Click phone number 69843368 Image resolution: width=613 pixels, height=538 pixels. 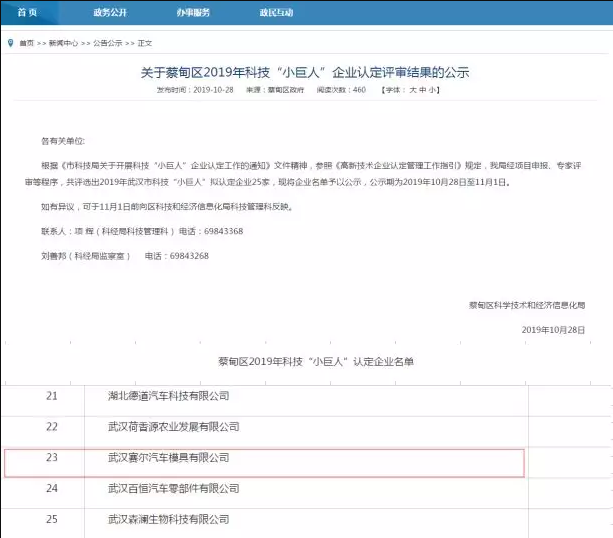224,231
